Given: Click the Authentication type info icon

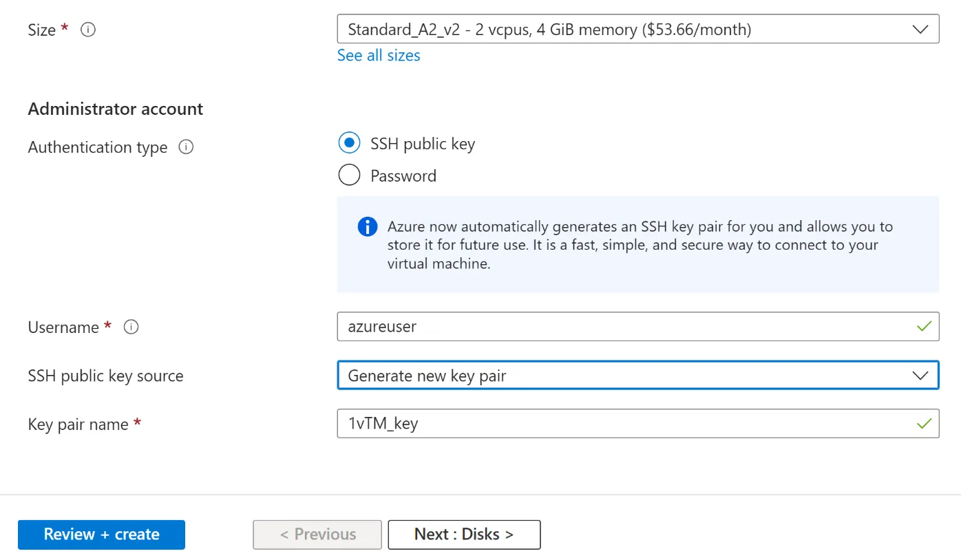Looking at the screenshot, I should pyautogui.click(x=186, y=147).
